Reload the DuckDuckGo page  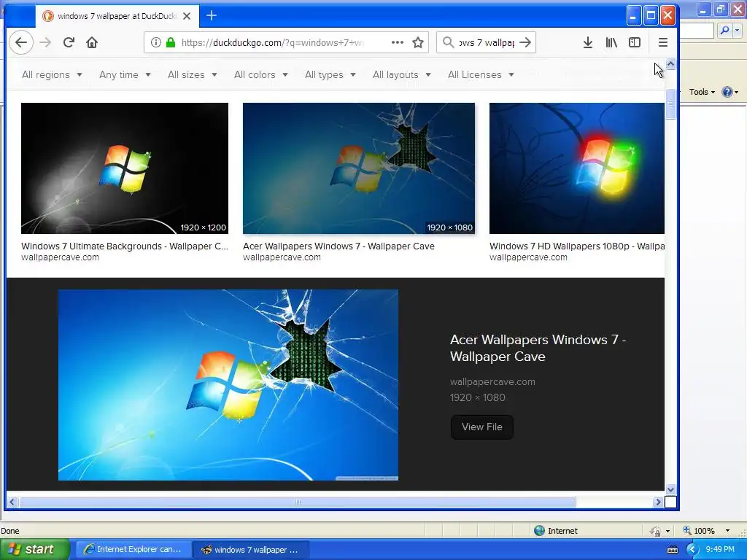coord(69,42)
